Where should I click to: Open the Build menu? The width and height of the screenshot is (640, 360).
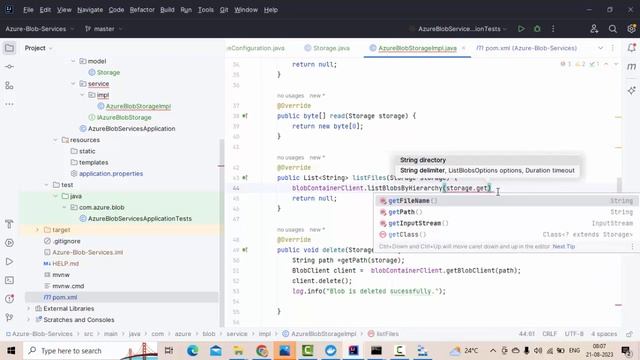pyautogui.click(x=167, y=10)
